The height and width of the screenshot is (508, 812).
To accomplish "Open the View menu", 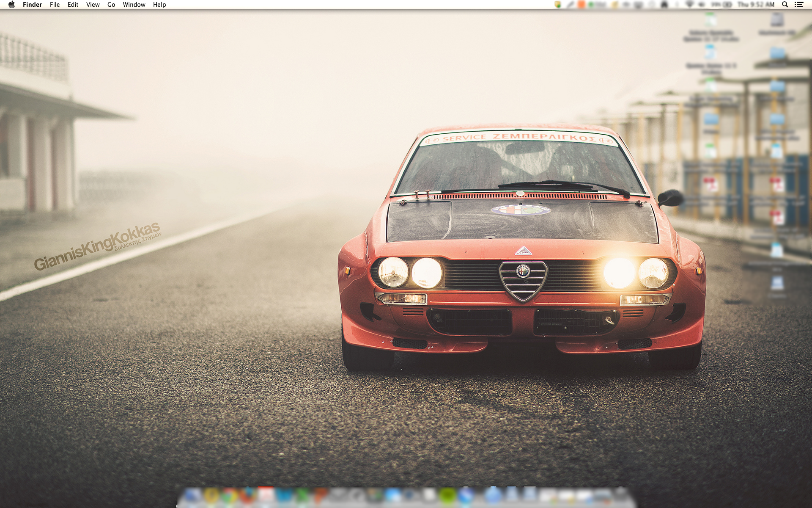I will click(93, 5).
